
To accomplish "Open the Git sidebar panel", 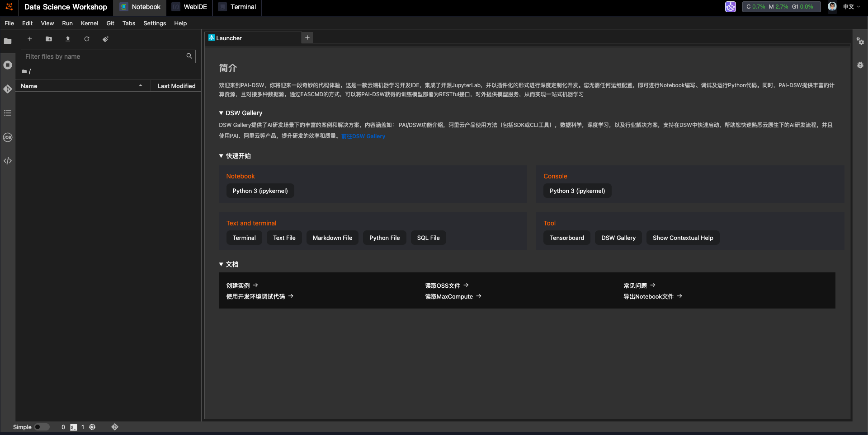I will (x=8, y=89).
